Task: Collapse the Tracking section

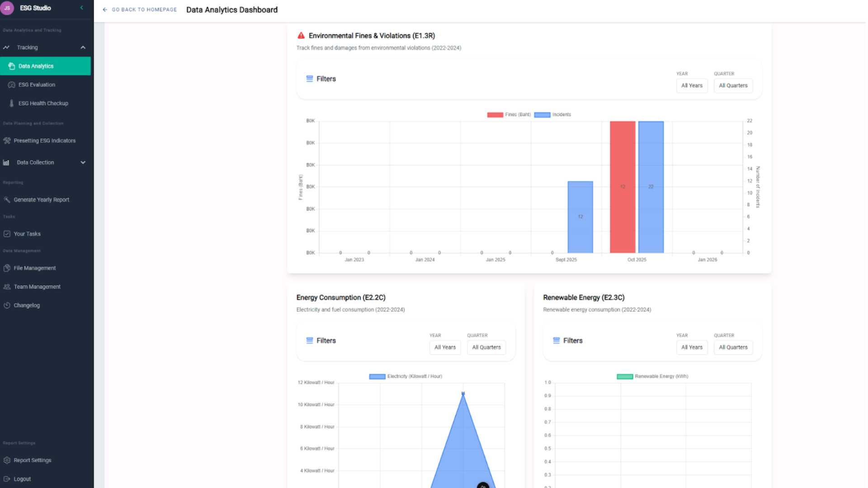Action: pos(83,47)
